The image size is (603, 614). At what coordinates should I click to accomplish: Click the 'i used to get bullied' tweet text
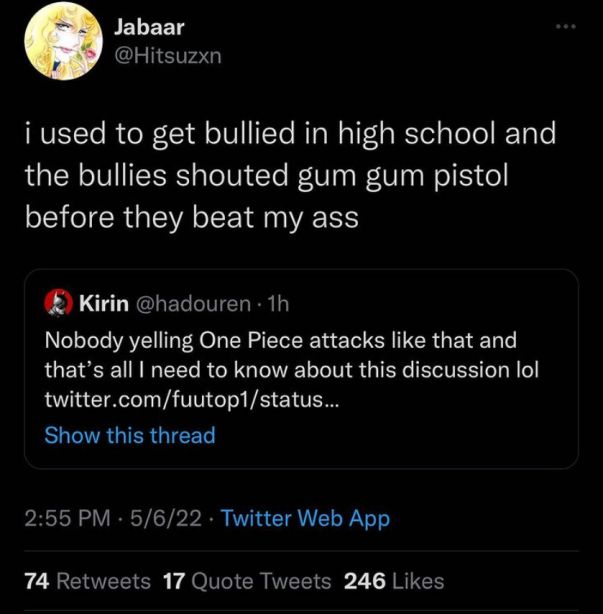click(x=290, y=133)
